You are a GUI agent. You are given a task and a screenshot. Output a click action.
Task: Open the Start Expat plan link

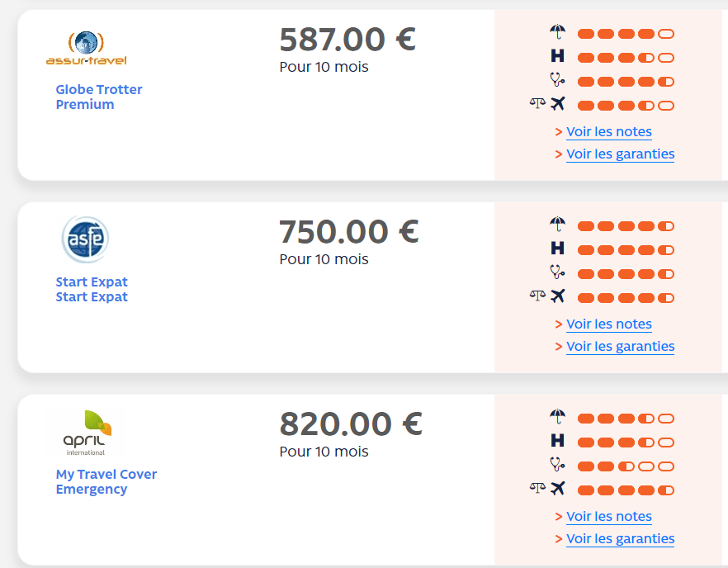[92, 289]
